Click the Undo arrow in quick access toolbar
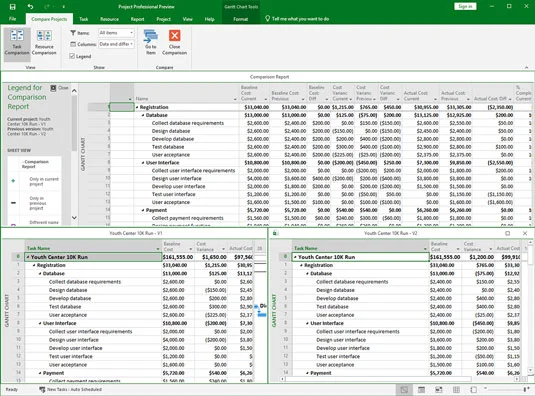The width and height of the screenshot is (535, 396). (x=30, y=6)
